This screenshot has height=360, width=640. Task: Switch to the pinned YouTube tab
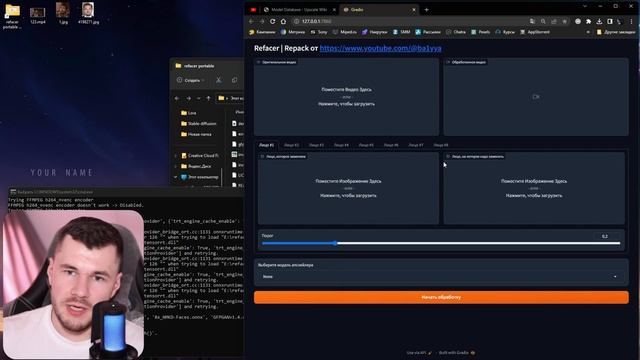(x=253, y=9)
